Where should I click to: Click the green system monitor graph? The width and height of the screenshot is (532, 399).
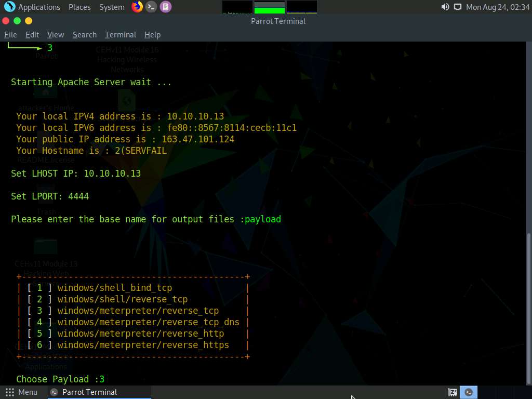pyautogui.click(x=270, y=7)
